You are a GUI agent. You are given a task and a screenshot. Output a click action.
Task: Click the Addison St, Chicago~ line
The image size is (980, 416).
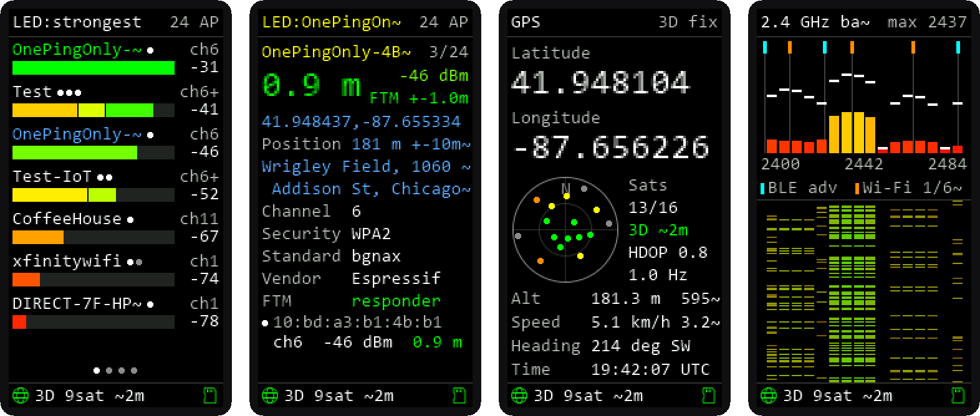[372, 189]
